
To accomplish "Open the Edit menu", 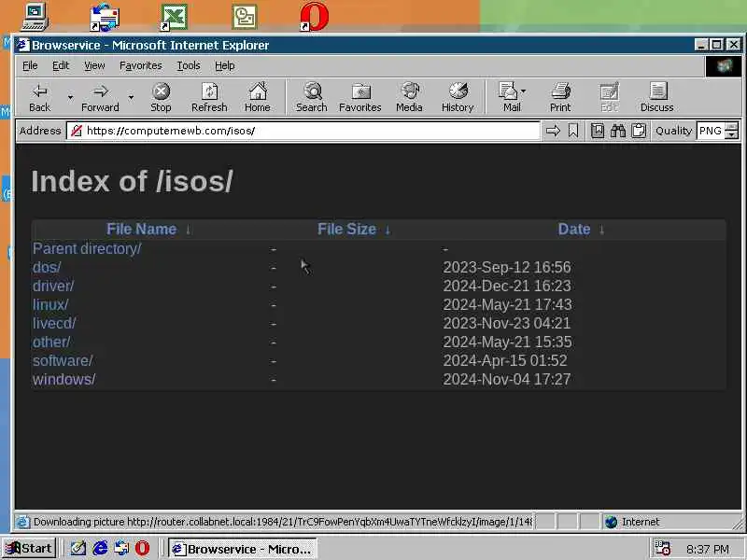I will pos(61,65).
